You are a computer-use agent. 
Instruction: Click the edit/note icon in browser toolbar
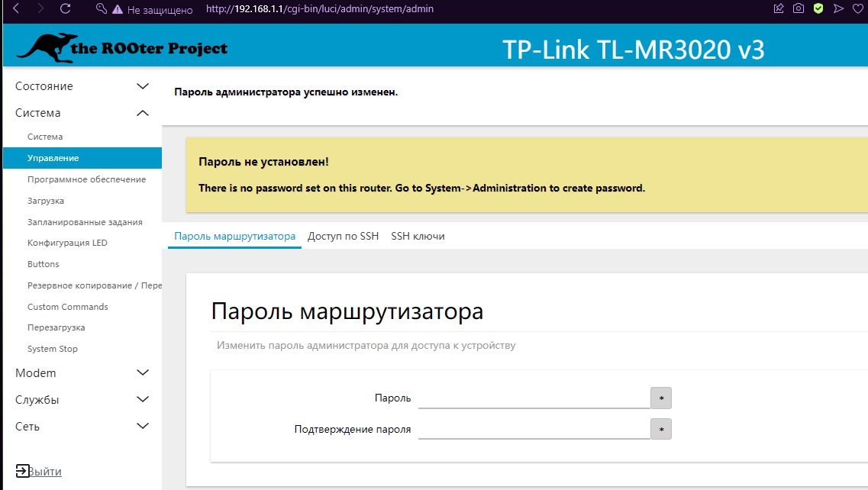[779, 8]
